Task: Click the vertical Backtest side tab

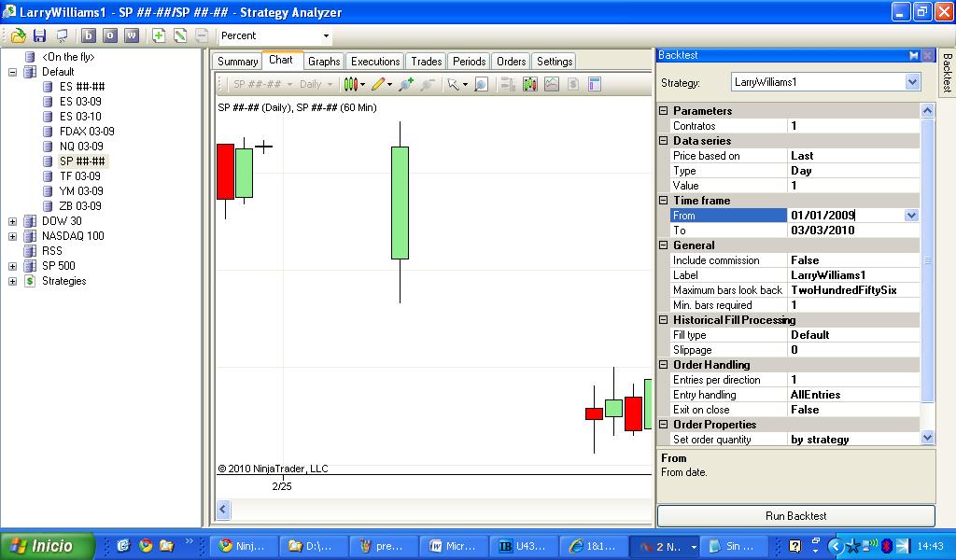Action: point(947,73)
